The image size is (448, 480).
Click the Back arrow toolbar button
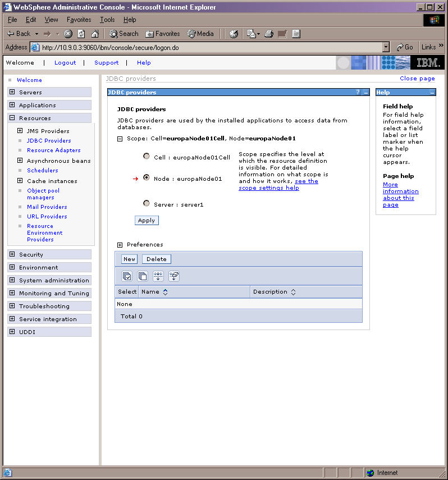coord(19,34)
